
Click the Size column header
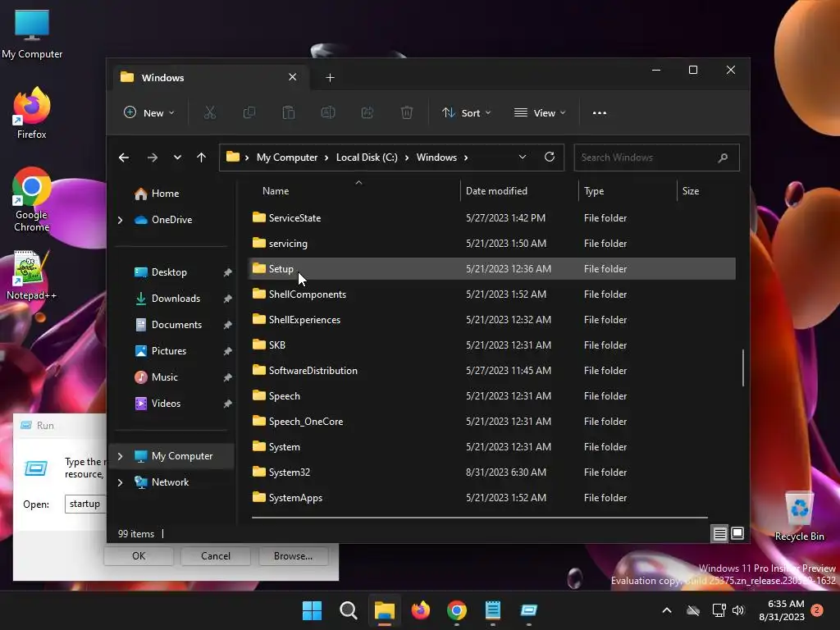[706, 191]
